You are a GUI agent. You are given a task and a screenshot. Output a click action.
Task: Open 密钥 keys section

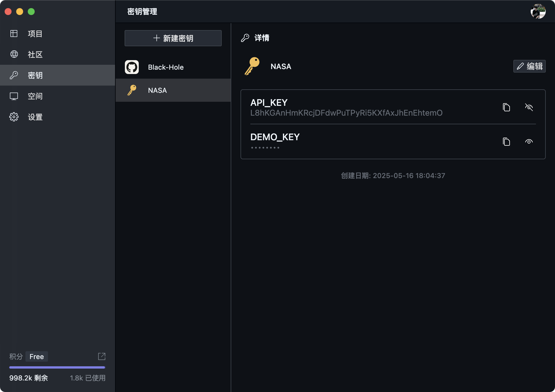coord(35,75)
